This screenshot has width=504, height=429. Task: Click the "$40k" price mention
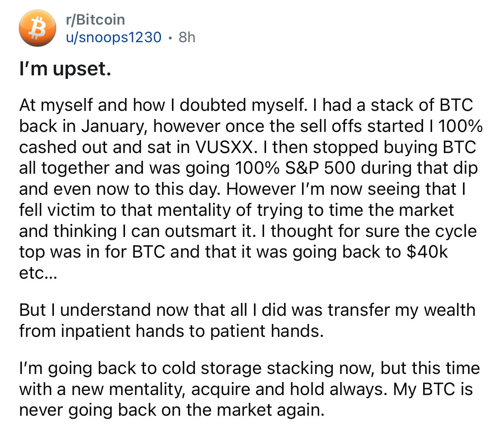(x=427, y=252)
